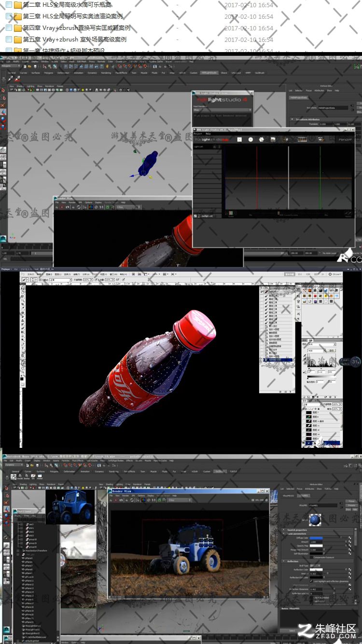The image size is (362, 644).
Task: Click the Photoshop foreground color swatch
Action: click(22, 379)
